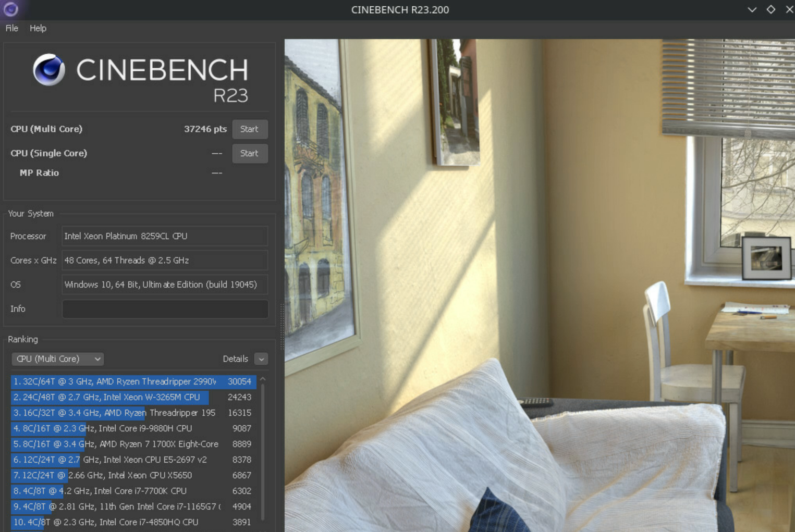Screen dimensions: 795x532
Task: Click the Processor field showing Intel Xeon Platinum
Action: point(164,236)
